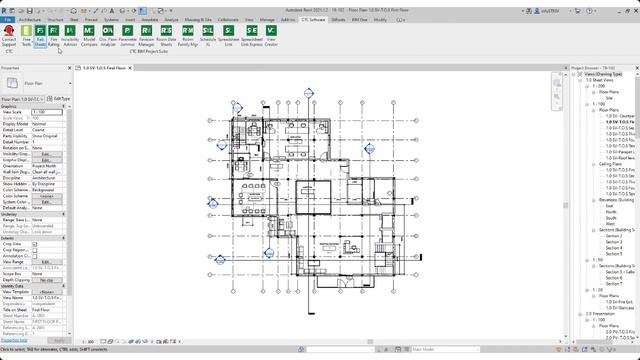Click Edit button for View Range
This screenshot has width=640, height=360.
coord(47,262)
